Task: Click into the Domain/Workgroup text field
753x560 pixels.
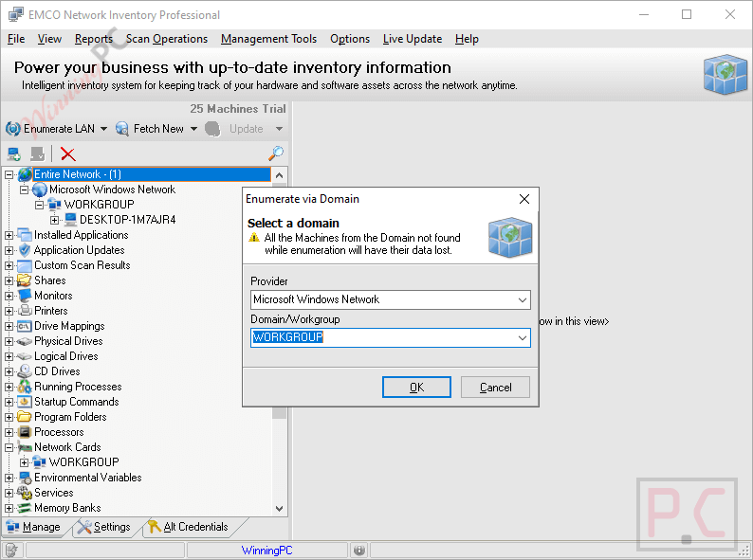Action: tap(383, 338)
